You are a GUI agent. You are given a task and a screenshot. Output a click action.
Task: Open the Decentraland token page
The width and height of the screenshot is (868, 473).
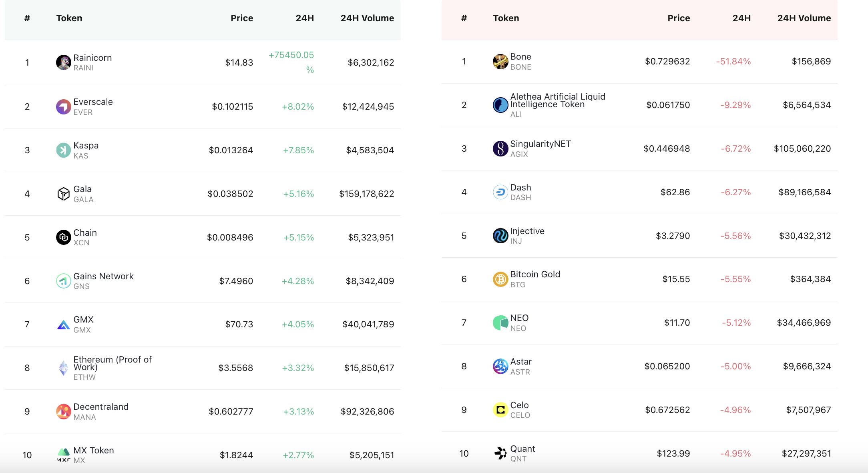[101, 407]
